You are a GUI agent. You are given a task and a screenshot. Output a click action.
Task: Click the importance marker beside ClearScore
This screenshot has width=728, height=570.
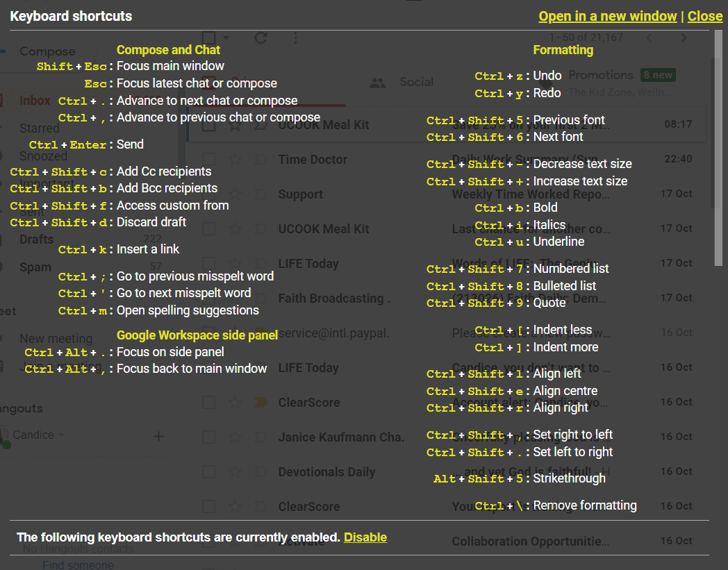260,401
